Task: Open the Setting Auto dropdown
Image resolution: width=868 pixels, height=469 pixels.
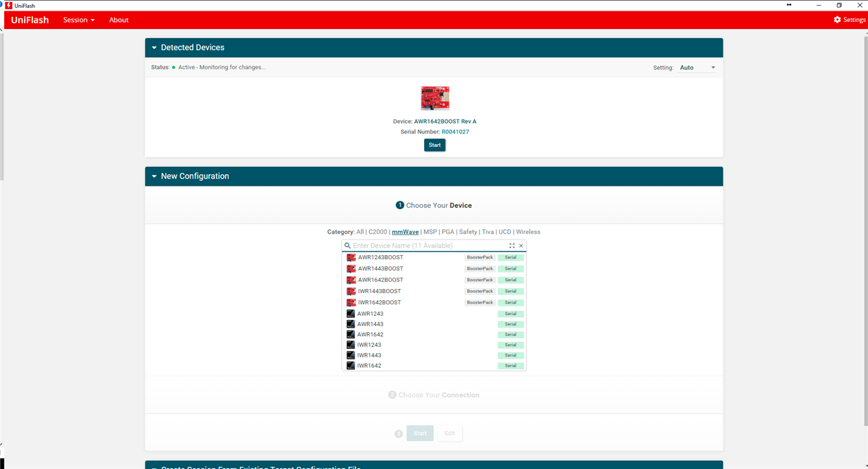Action: 697,68
